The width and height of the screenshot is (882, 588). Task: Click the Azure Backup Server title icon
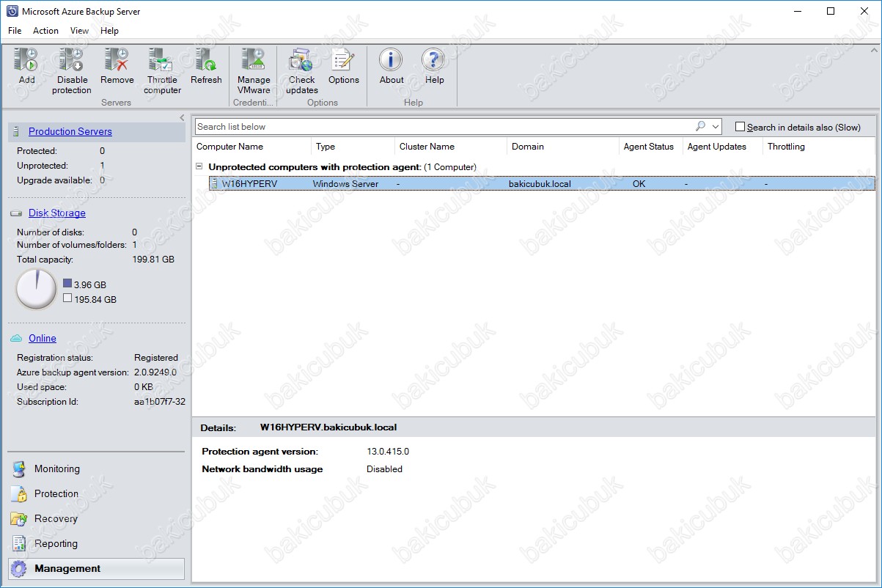coord(11,11)
